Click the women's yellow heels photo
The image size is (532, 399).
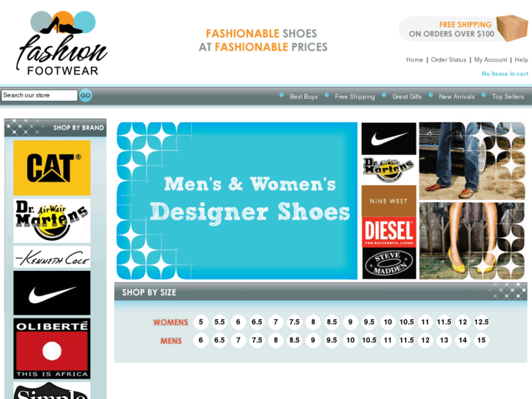(x=472, y=241)
